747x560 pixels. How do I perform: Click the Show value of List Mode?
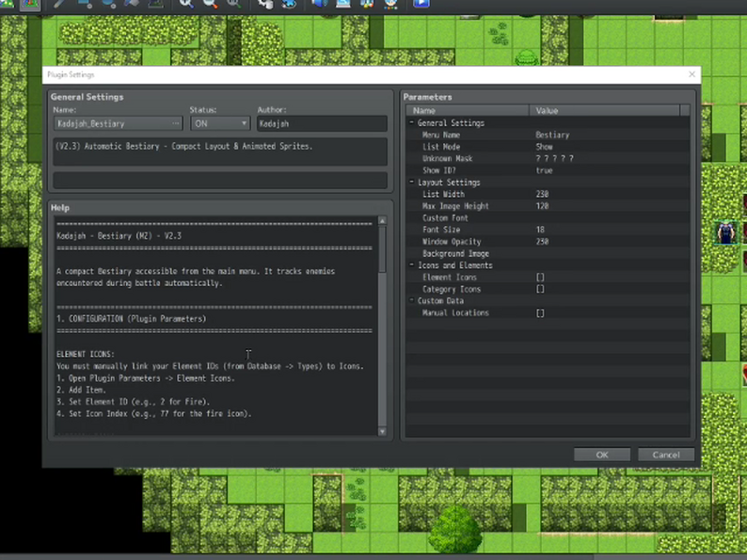coord(544,147)
